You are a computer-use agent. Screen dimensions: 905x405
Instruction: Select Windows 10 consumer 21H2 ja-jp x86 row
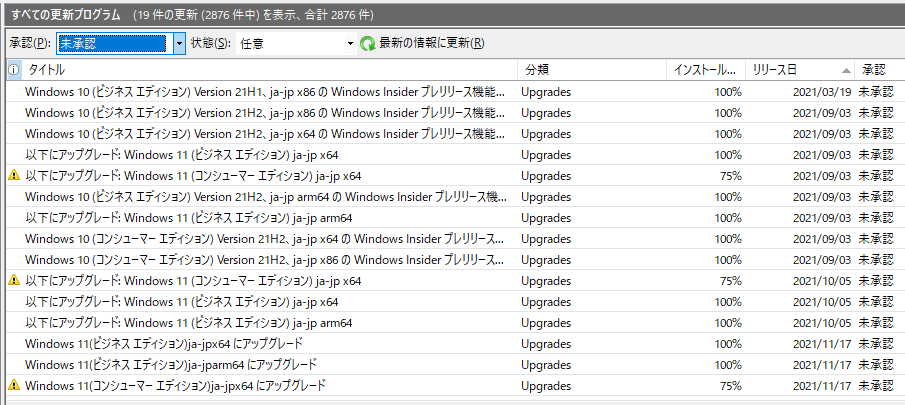point(456,260)
